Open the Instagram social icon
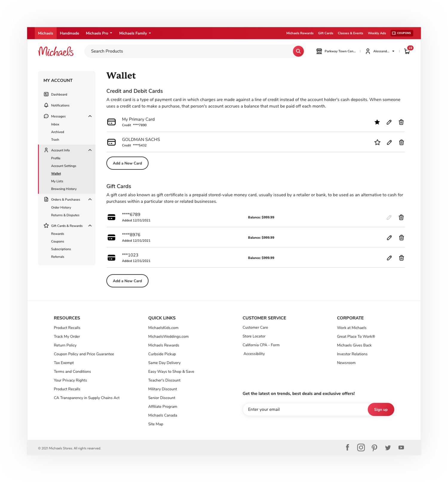Image resolution: width=448 pixels, height=482 pixels. (361, 447)
